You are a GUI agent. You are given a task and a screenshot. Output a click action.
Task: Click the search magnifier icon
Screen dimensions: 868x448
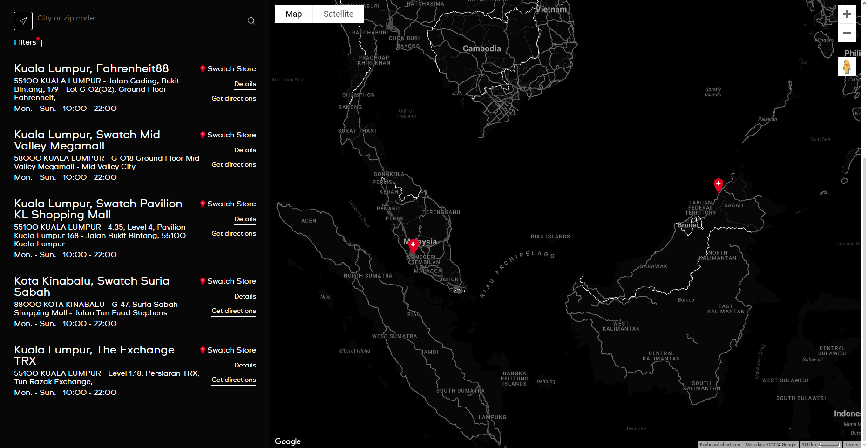[x=251, y=21]
